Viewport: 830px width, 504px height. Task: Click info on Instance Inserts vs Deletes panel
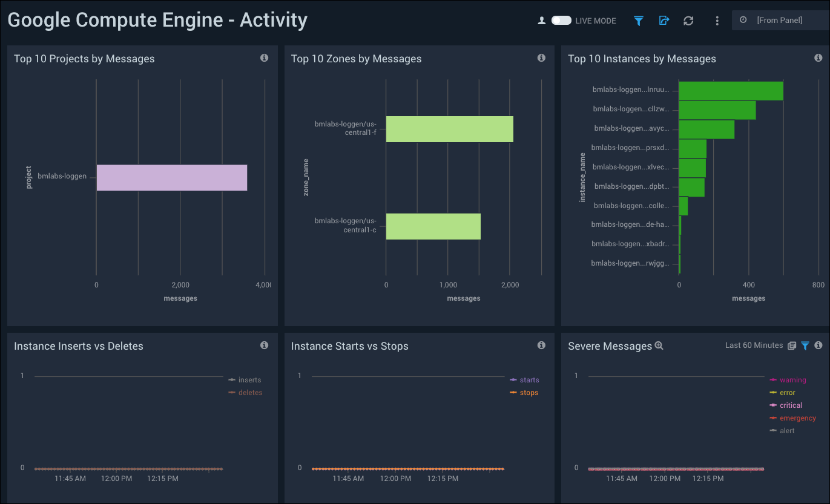click(264, 345)
